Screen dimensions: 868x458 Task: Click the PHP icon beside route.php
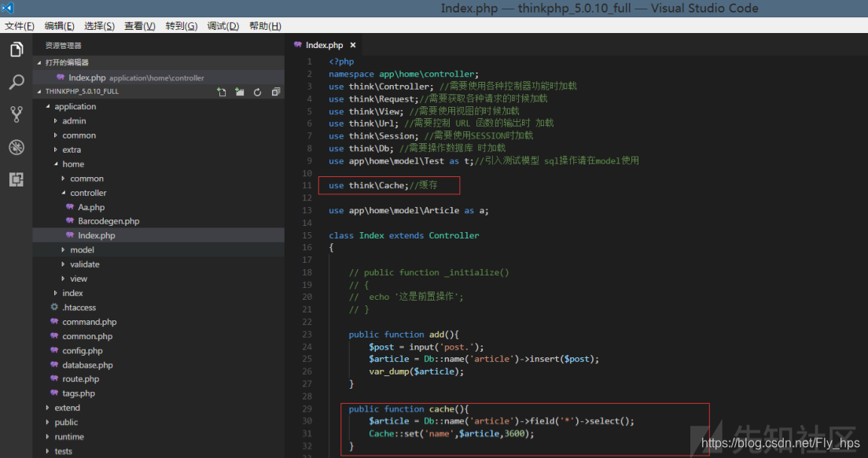coord(54,379)
